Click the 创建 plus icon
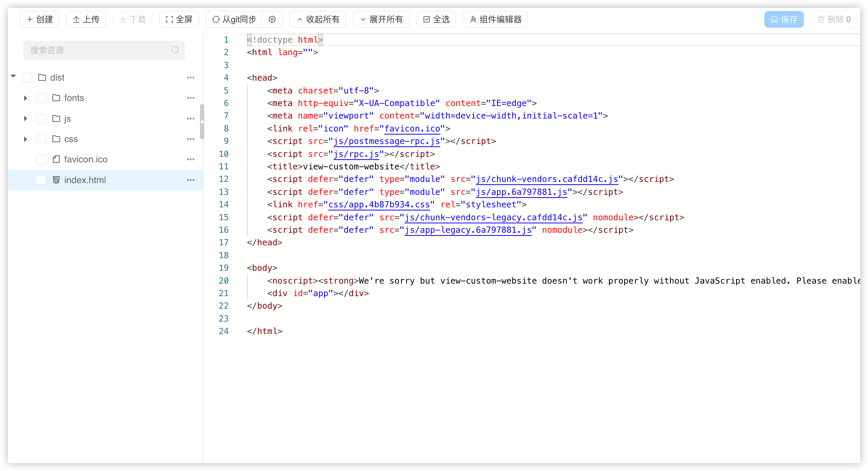The image size is (868, 471). click(30, 20)
